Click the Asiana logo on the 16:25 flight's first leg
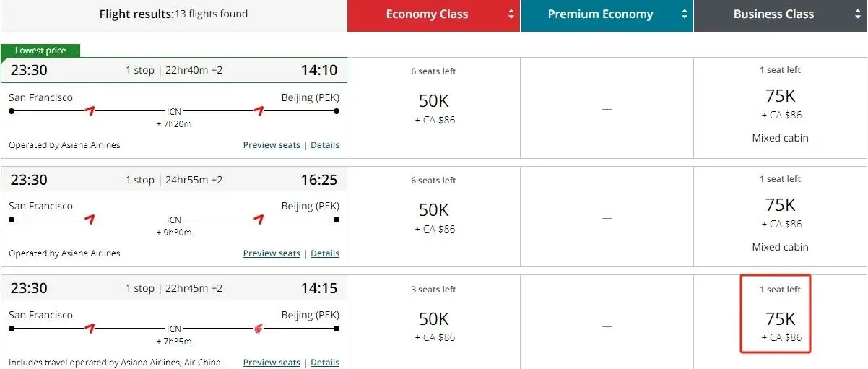The image size is (868, 369). pyautogui.click(x=90, y=220)
